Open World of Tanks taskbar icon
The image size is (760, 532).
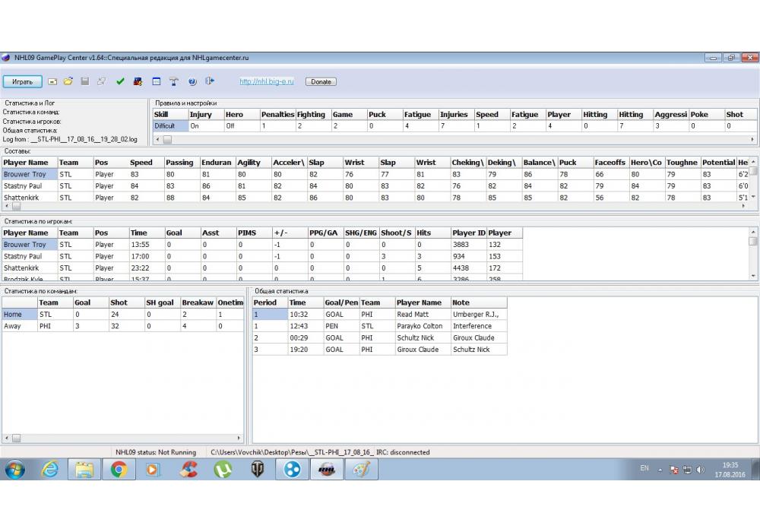coord(258,470)
